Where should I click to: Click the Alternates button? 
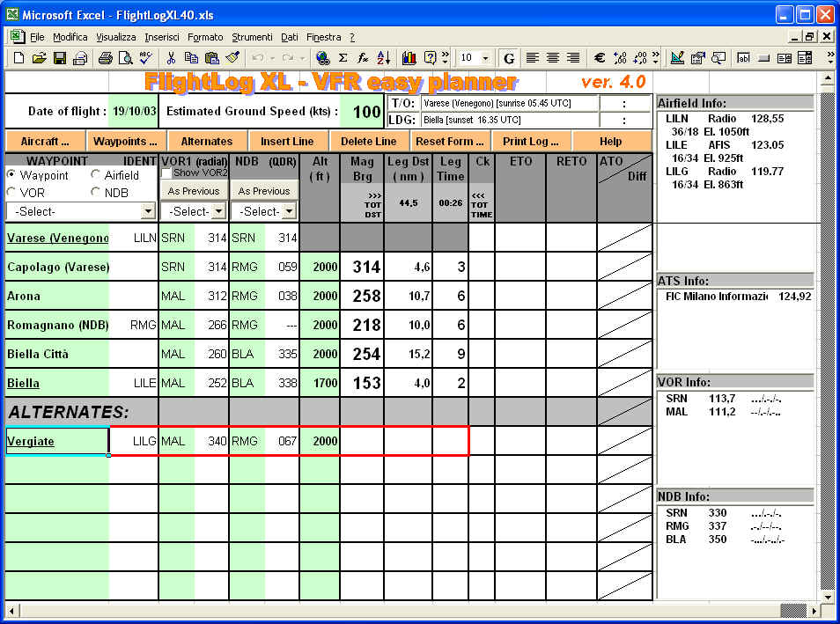pos(207,142)
